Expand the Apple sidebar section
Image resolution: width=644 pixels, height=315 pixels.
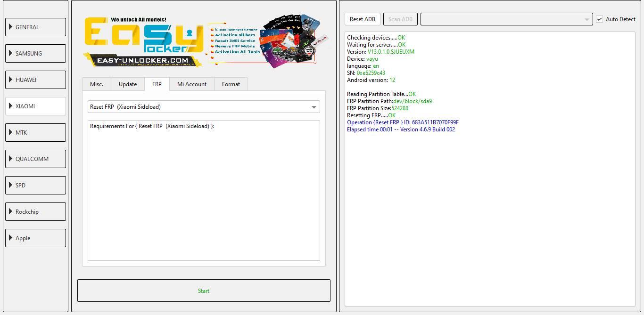35,238
